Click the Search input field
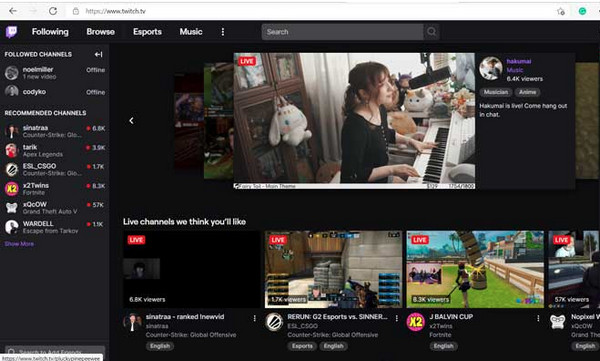 pos(342,32)
